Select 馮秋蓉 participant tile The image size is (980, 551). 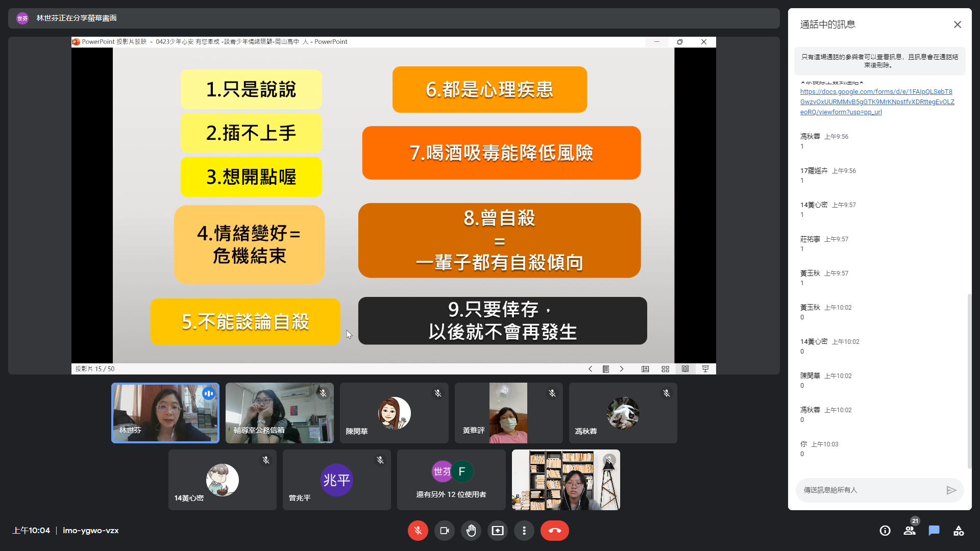pyautogui.click(x=623, y=413)
